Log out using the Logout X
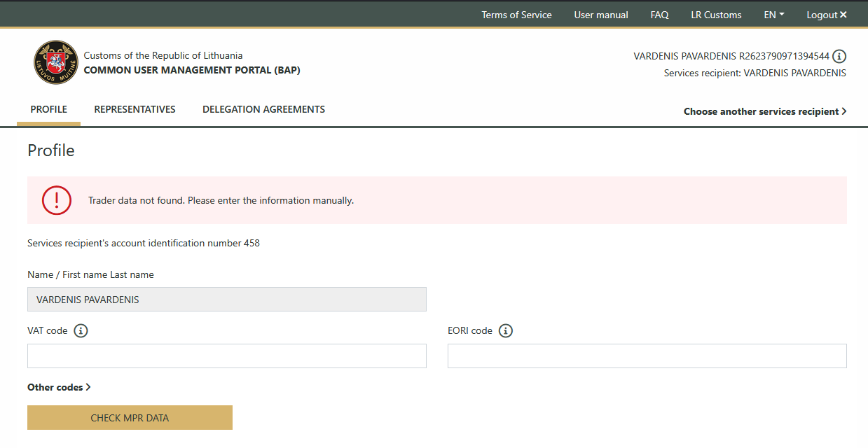The image size is (868, 448). tap(827, 15)
